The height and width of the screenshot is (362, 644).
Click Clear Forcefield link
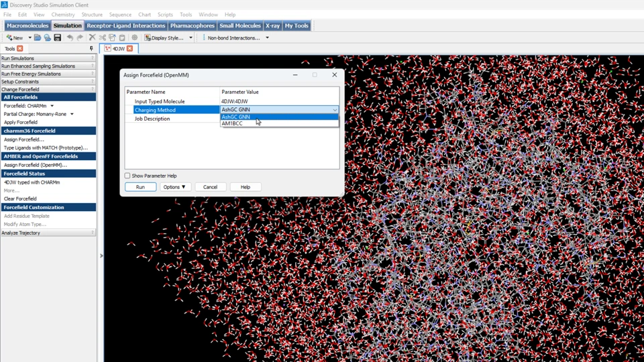pos(20,198)
